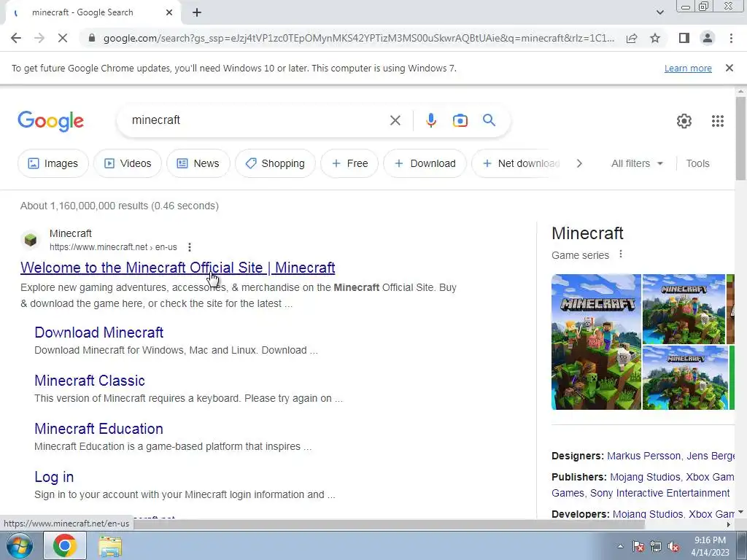Click the Google logo
This screenshot has width=747, height=560.
(x=50, y=121)
